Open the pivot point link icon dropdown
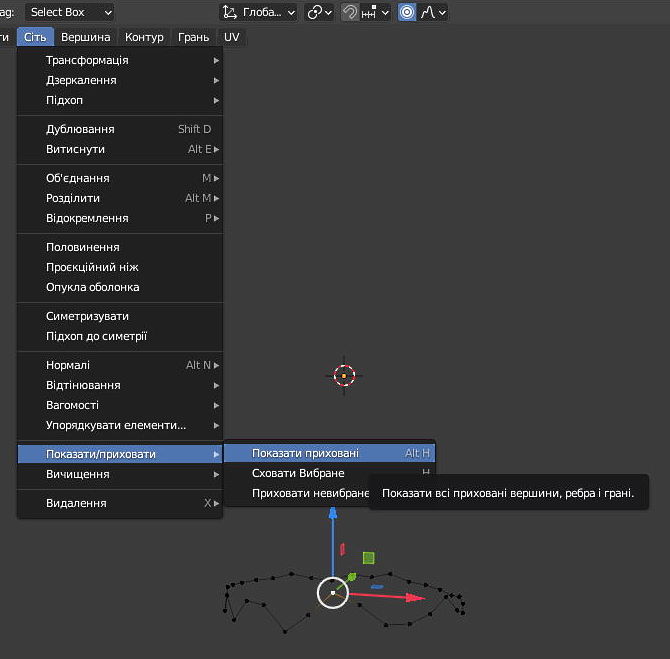Image resolution: width=670 pixels, height=659 pixels. (319, 12)
